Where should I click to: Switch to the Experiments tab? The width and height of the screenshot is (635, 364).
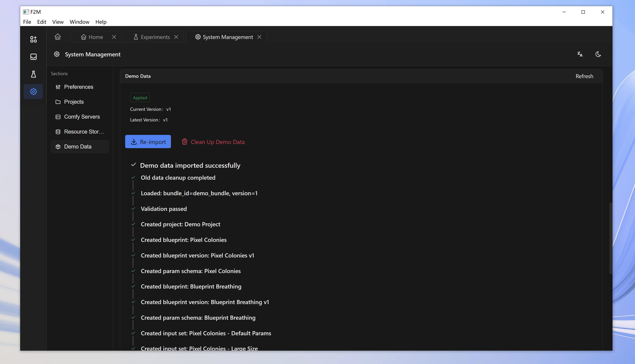tap(155, 37)
